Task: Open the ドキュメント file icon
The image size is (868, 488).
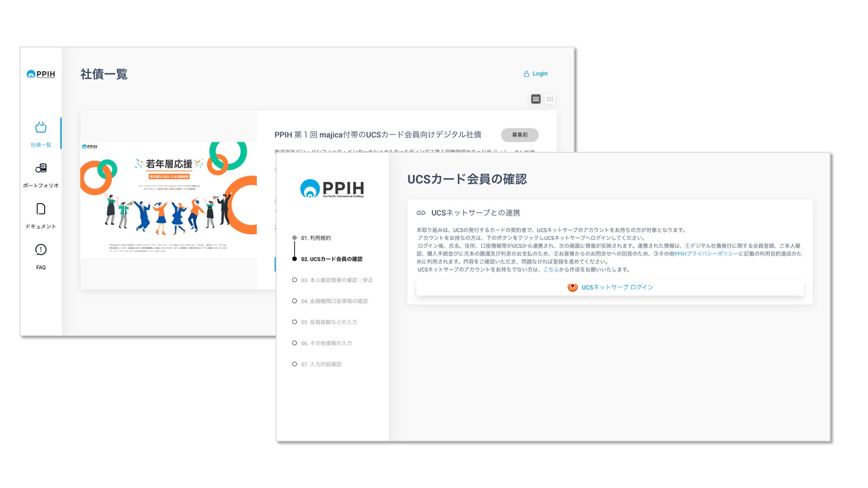Action: [x=41, y=209]
